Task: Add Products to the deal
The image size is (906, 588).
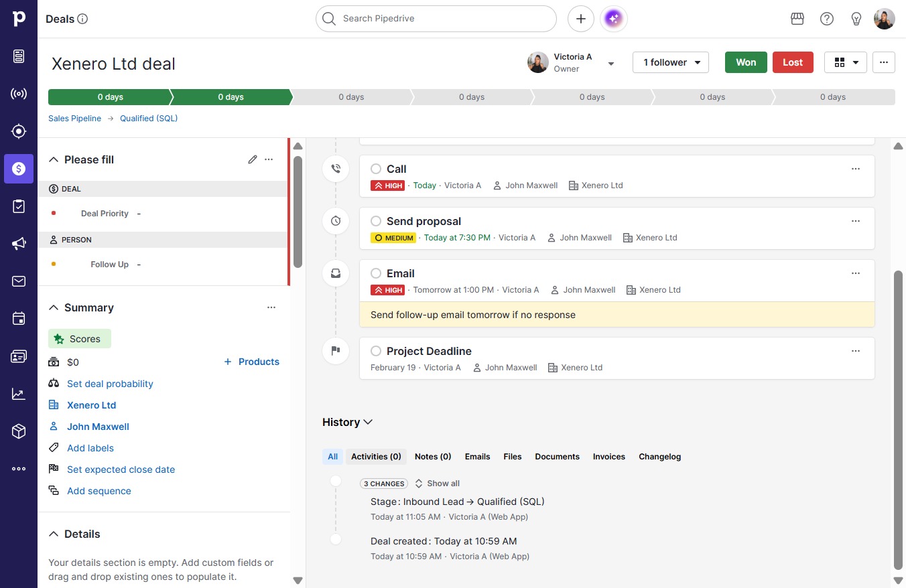Action: pos(251,362)
